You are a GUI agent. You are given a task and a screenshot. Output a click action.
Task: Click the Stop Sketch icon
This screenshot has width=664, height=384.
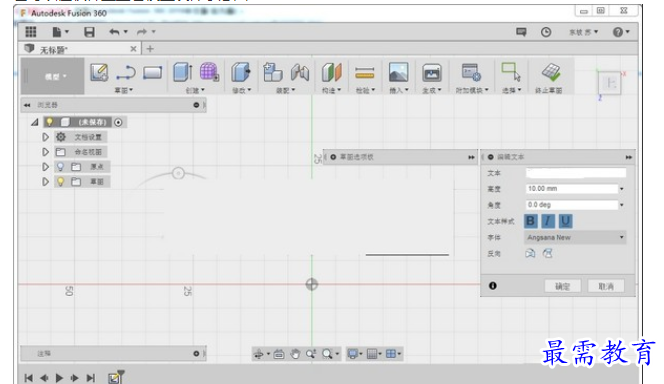point(551,72)
